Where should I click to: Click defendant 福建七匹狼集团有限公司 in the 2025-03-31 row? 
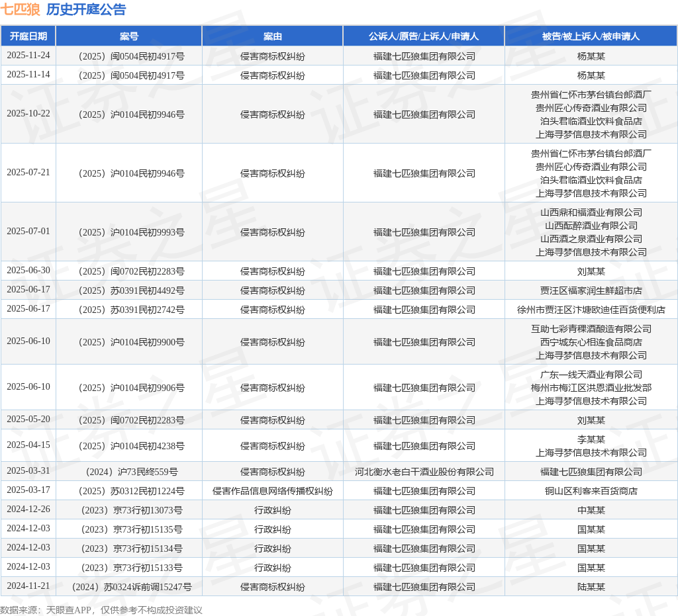(x=591, y=472)
